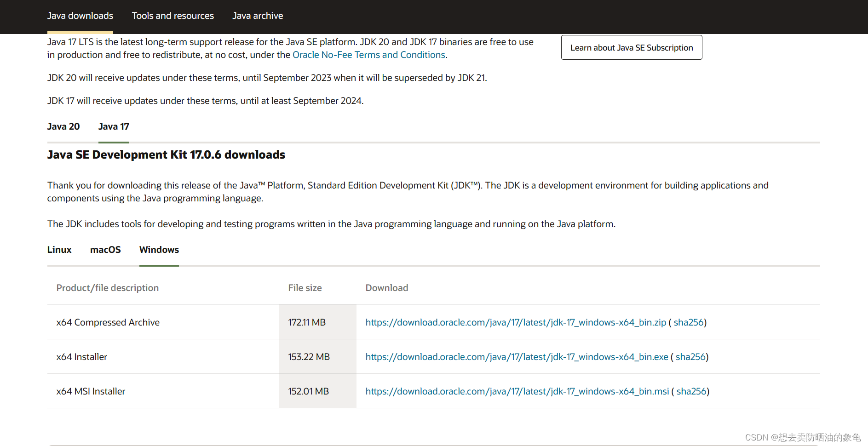Viewport: 868px width, 446px height.
Task: Click the x64 Compressed Archive description
Action: coord(108,322)
